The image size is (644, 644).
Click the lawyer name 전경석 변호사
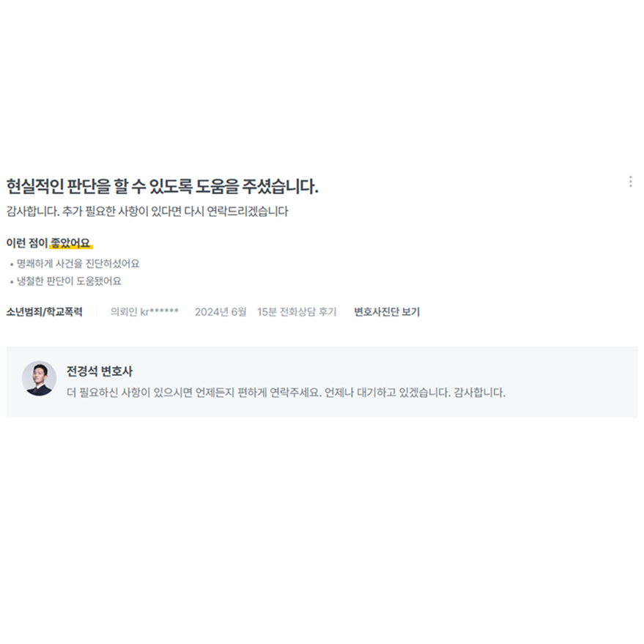(x=100, y=371)
